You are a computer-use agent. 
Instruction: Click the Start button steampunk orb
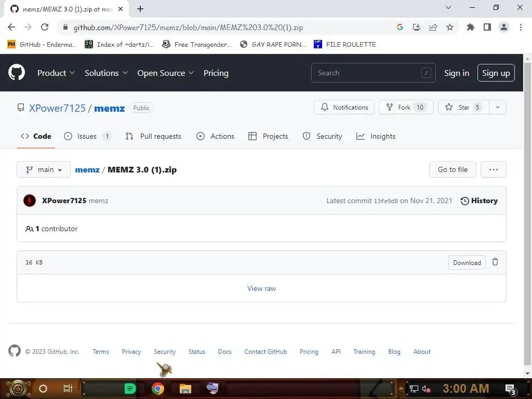18,389
